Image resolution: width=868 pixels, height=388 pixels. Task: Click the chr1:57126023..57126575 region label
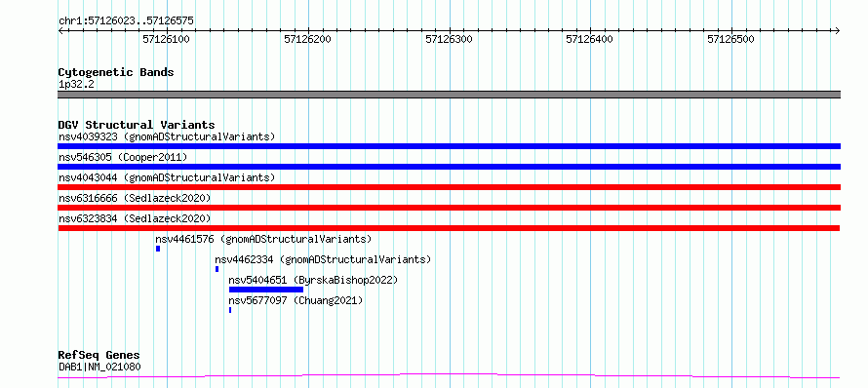pyautogui.click(x=126, y=20)
